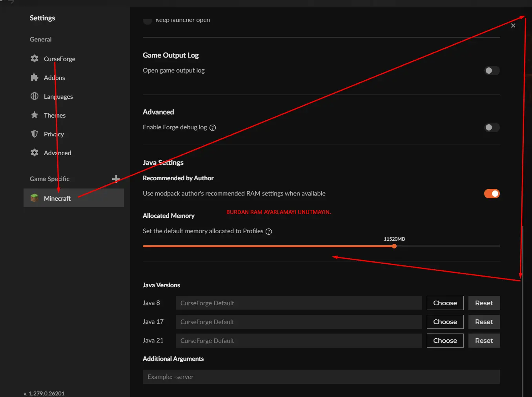Click the Allocated Memory heading

click(x=169, y=216)
